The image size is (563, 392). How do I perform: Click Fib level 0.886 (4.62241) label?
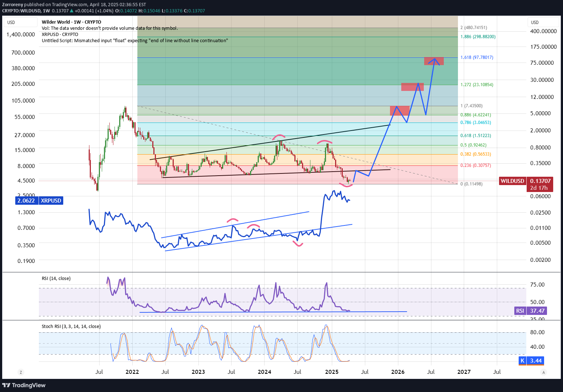click(x=476, y=115)
